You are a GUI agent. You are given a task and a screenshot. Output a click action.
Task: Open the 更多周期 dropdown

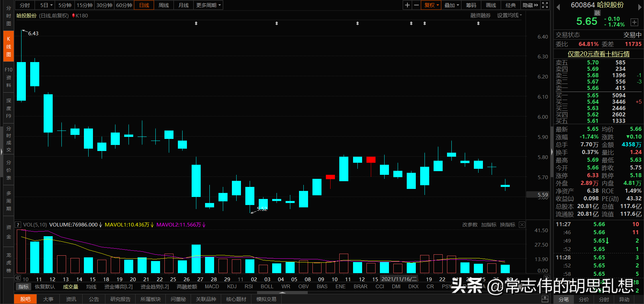point(208,5)
